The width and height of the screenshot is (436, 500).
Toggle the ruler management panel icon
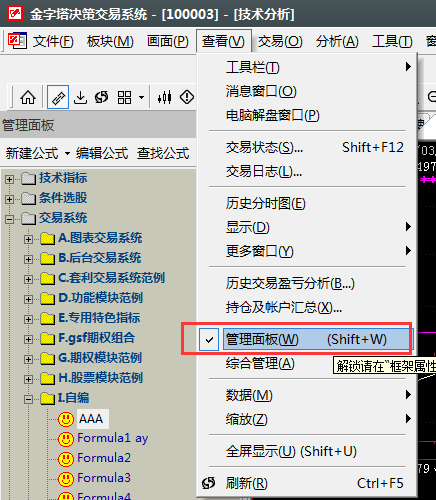coord(58,97)
